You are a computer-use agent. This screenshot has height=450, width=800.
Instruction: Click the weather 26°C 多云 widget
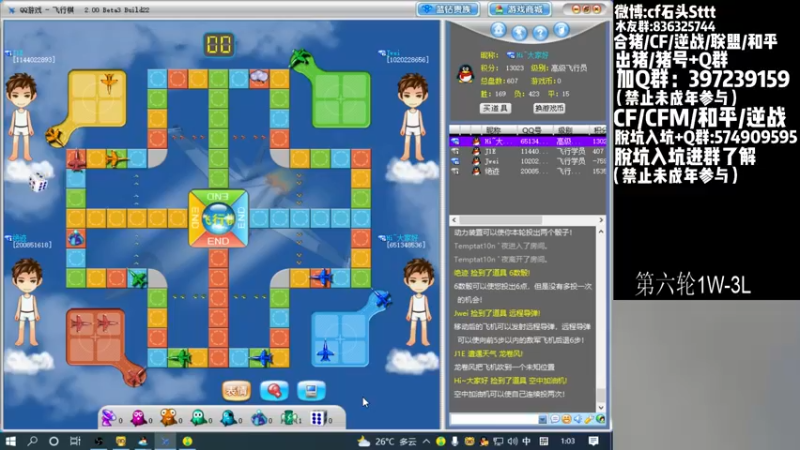pos(387,441)
